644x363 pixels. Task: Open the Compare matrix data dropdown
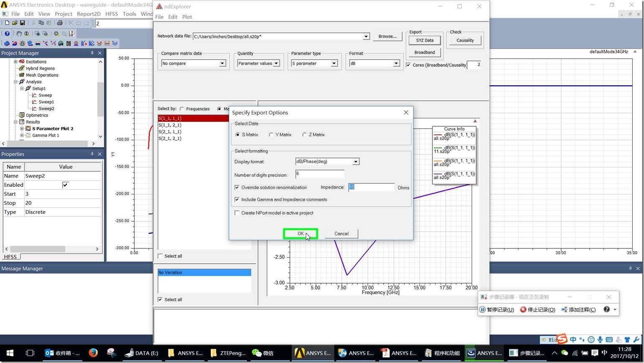click(222, 64)
